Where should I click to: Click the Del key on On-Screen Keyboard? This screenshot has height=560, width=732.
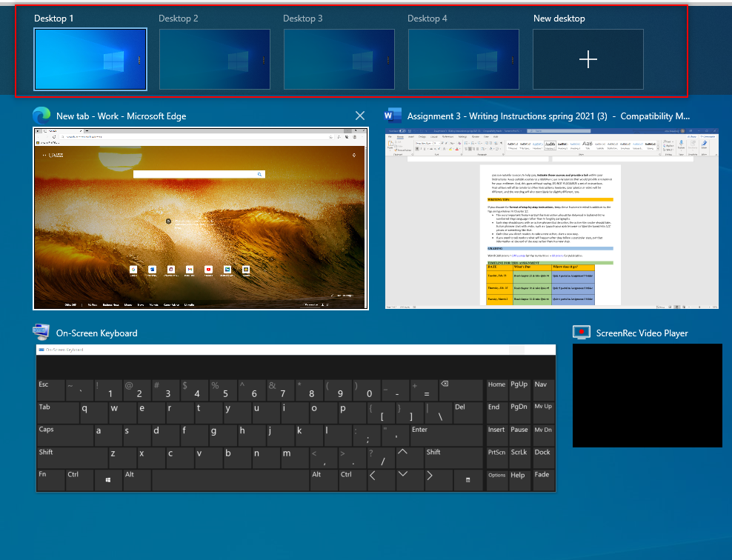pyautogui.click(x=468, y=413)
